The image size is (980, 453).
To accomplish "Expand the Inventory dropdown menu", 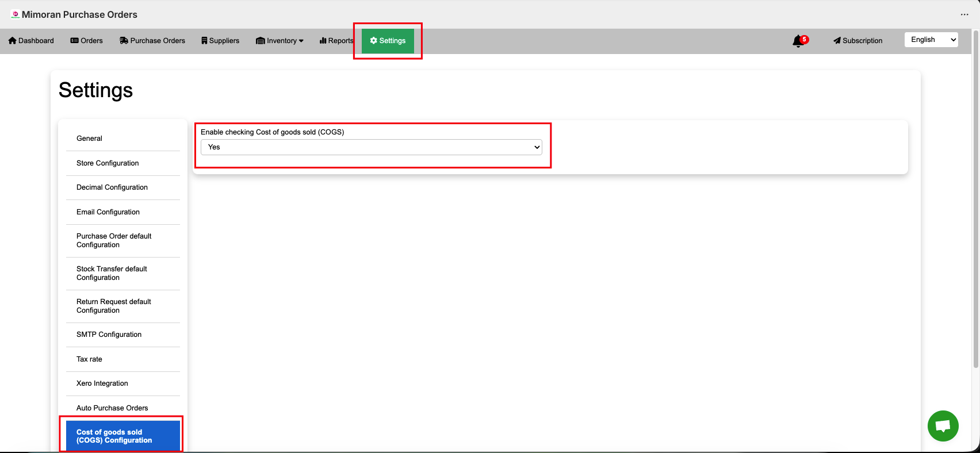I will [x=280, y=41].
